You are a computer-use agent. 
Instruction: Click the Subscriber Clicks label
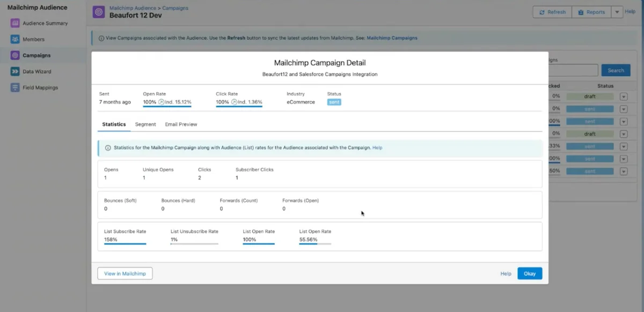pos(254,169)
